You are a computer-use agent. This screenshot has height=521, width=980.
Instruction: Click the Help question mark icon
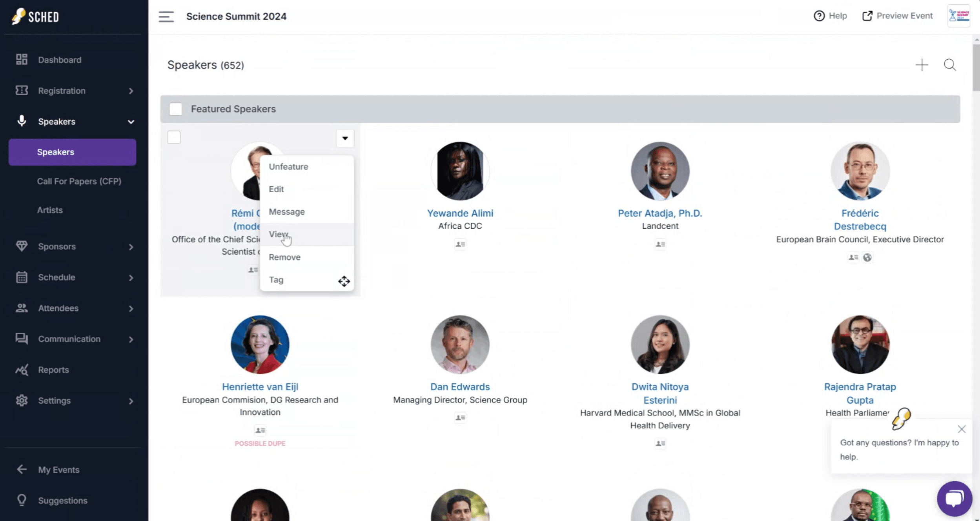click(x=819, y=16)
